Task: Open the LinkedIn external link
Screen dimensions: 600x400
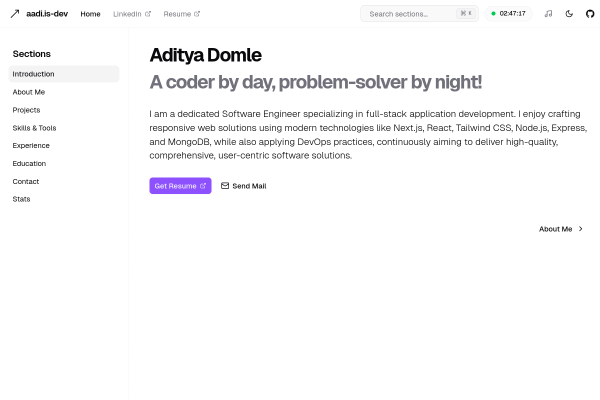Action: click(x=132, y=14)
